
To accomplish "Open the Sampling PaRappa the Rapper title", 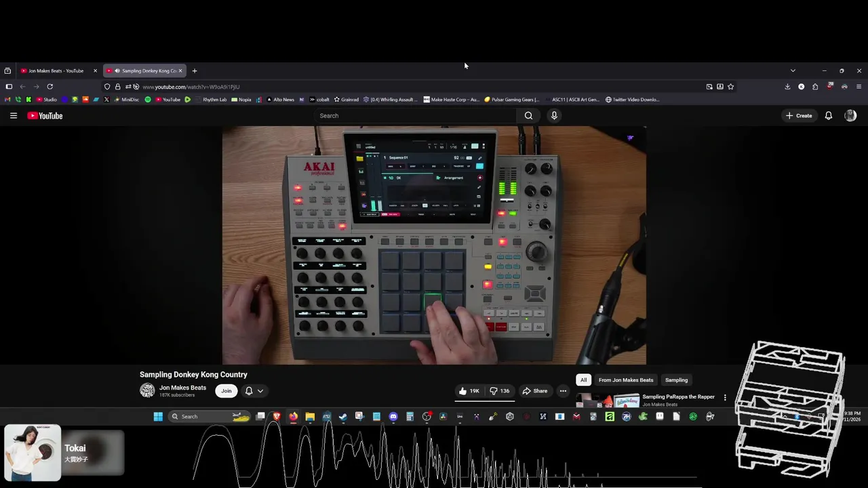I will 678,397.
